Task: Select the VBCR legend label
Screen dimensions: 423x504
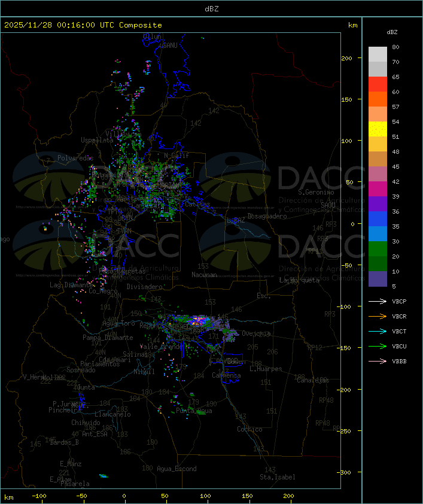Action: tap(399, 316)
